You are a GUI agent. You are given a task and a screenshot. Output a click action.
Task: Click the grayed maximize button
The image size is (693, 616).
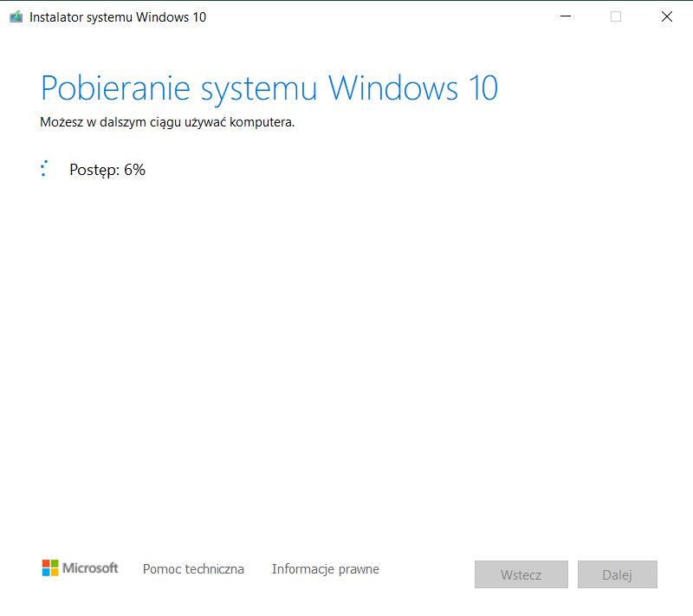pos(615,16)
